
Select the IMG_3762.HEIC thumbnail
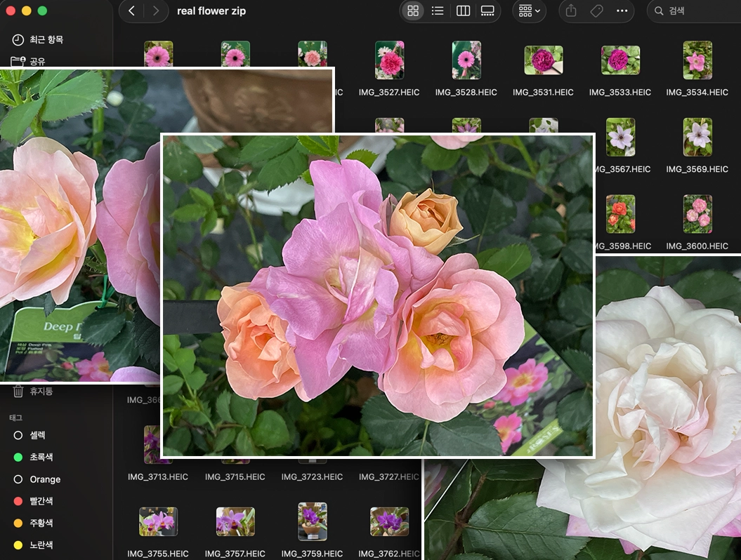[x=389, y=521]
